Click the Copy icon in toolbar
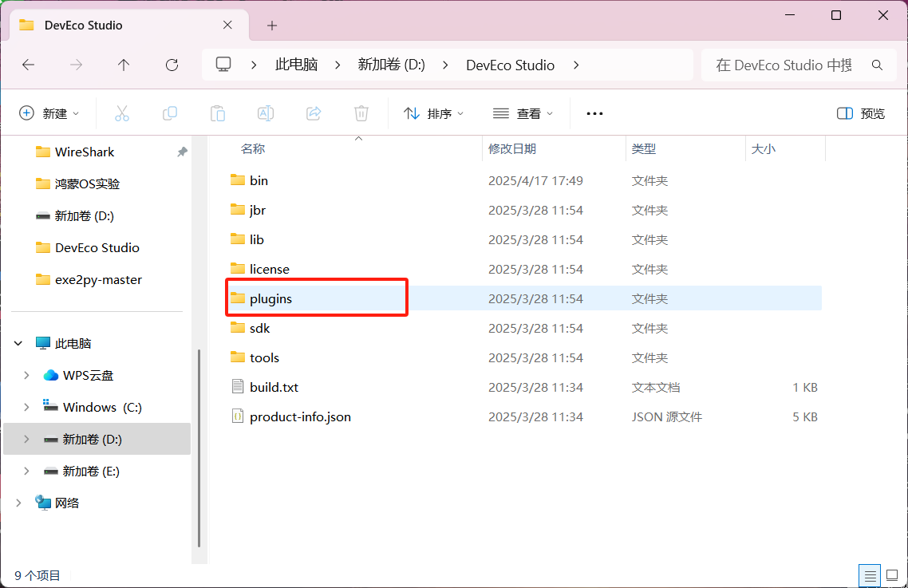The width and height of the screenshot is (908, 588). pos(170,113)
